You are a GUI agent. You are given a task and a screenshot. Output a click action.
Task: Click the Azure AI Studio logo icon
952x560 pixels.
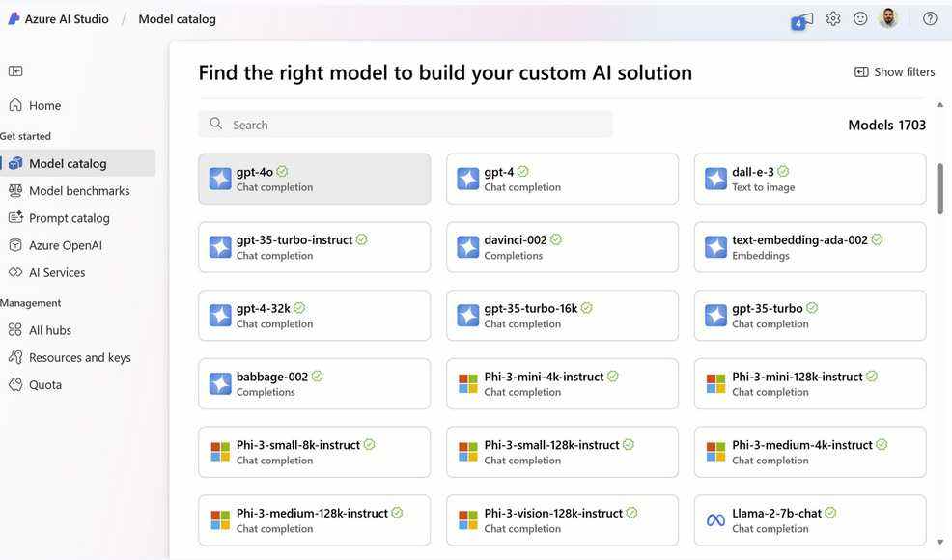(14, 19)
